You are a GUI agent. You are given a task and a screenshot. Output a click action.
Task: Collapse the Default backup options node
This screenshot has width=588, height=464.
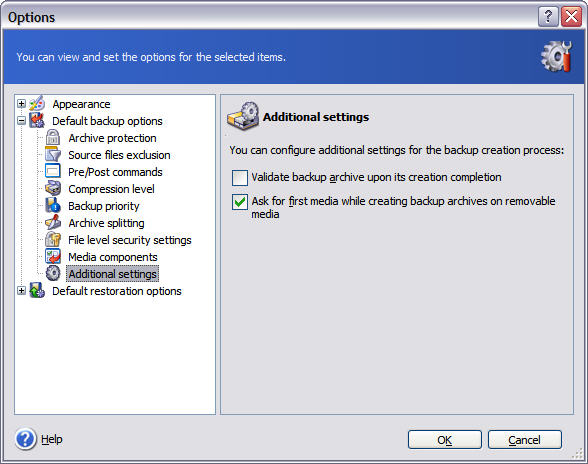(x=21, y=121)
